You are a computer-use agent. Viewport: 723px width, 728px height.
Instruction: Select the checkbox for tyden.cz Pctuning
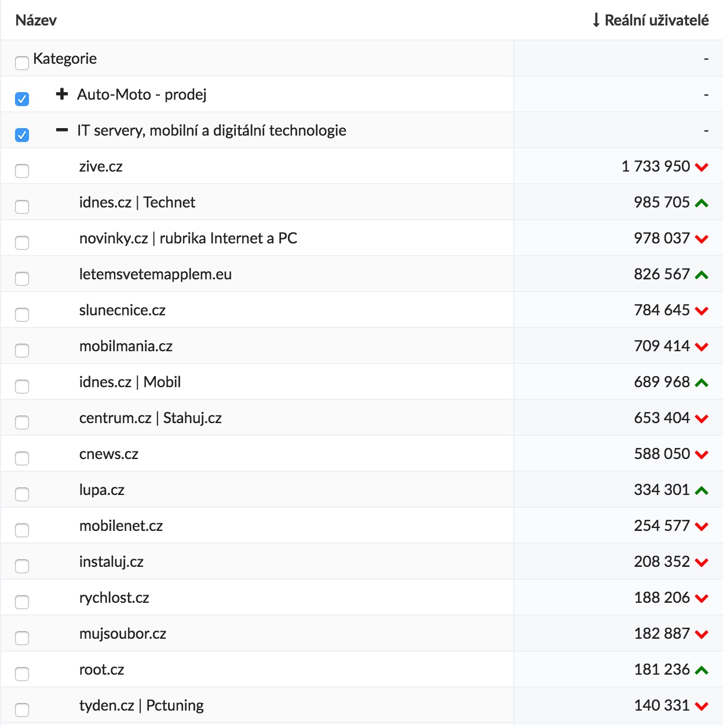22,710
